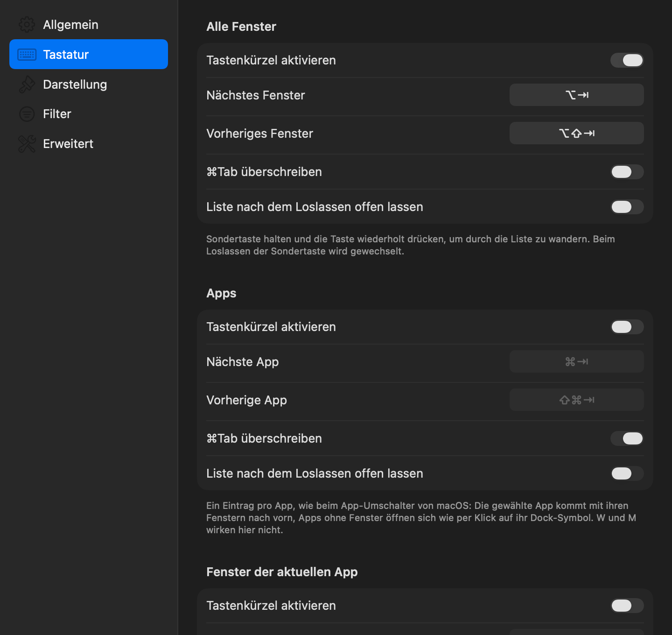
Task: Turn off ⌘Tab überschreiben in the Apps section
Action: pos(627,438)
